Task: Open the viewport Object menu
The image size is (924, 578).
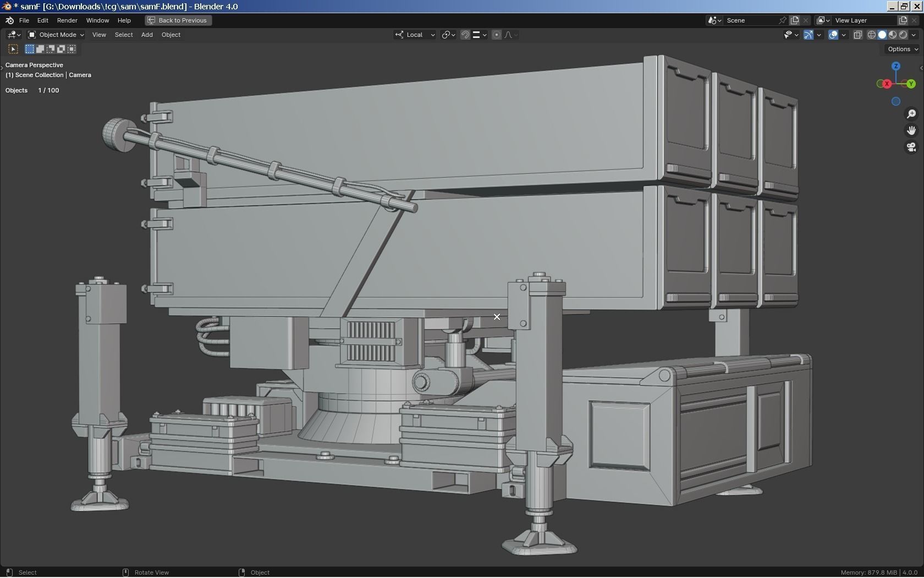Action: pyautogui.click(x=171, y=35)
